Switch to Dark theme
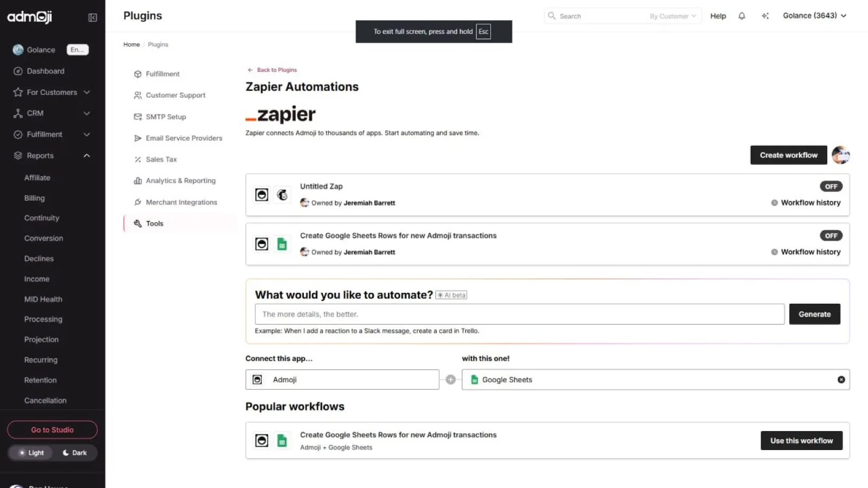 pyautogui.click(x=74, y=453)
